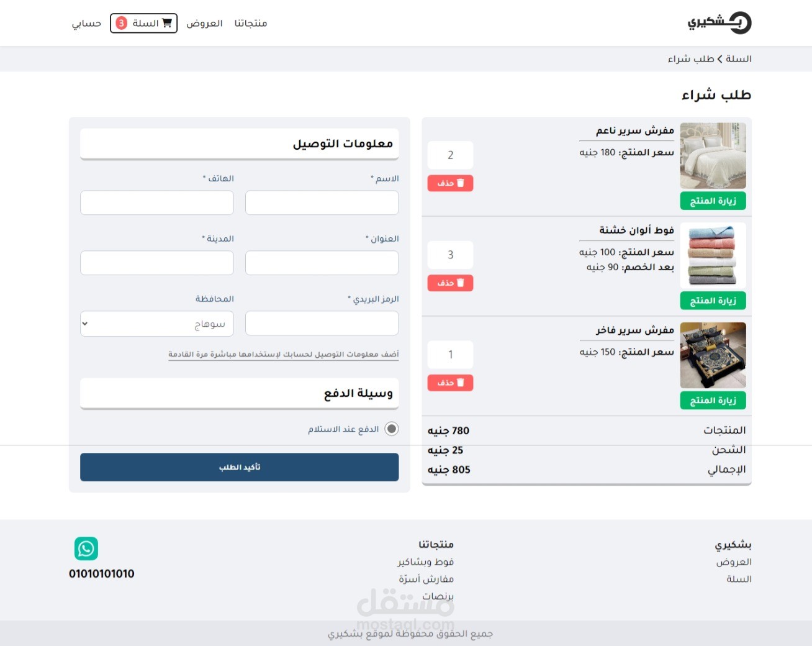
Task: Click breadcrumb chevron between السلة and طلب شراء
Action: (x=720, y=59)
